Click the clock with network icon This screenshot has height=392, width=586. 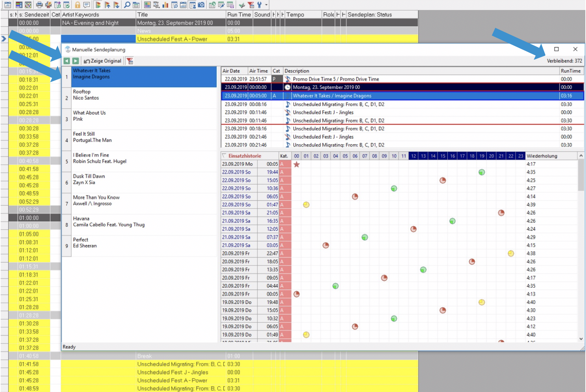coord(156,5)
